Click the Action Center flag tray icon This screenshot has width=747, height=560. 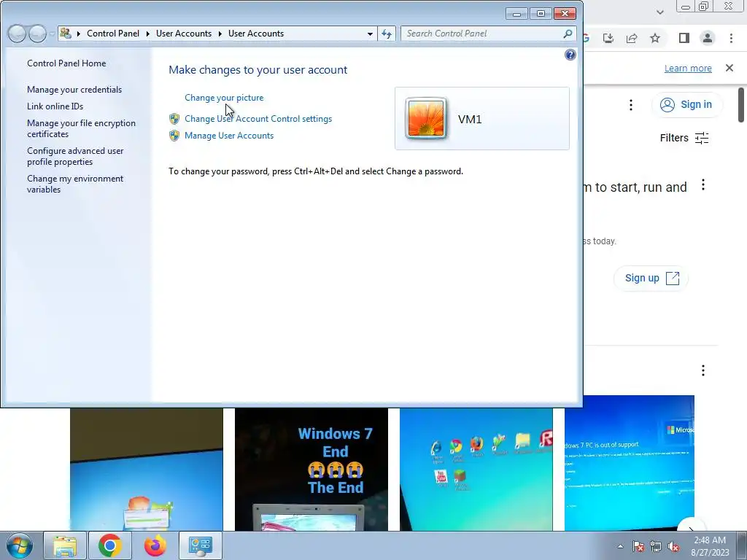click(638, 546)
